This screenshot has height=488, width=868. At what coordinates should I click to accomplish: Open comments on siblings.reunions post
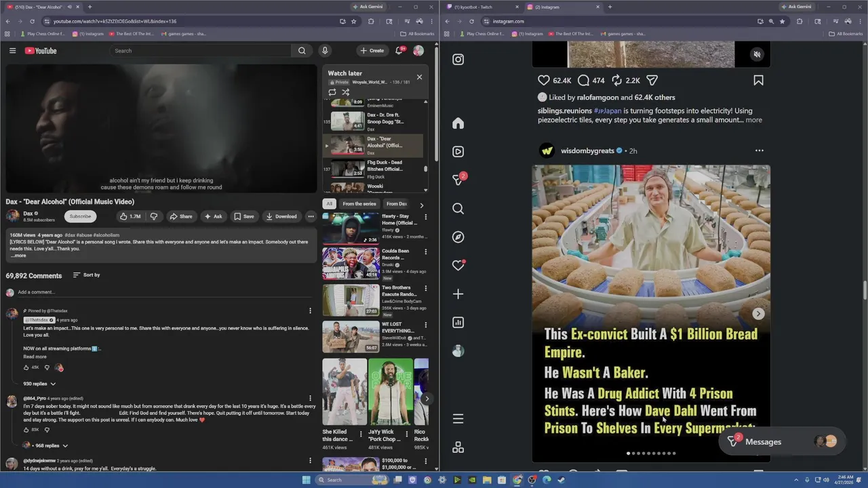(x=583, y=80)
